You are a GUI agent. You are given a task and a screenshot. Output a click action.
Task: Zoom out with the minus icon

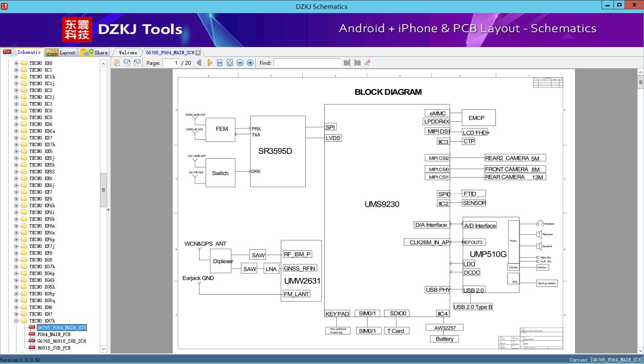pyautogui.click(x=240, y=63)
